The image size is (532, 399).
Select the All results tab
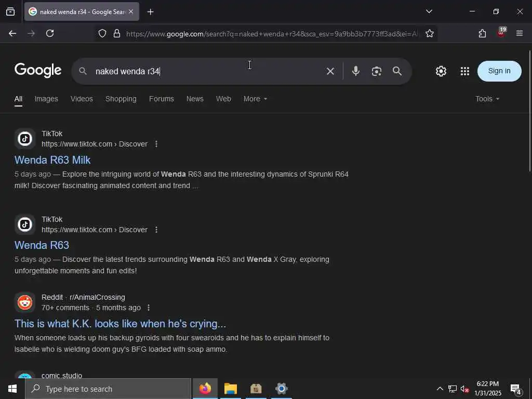pos(18,99)
